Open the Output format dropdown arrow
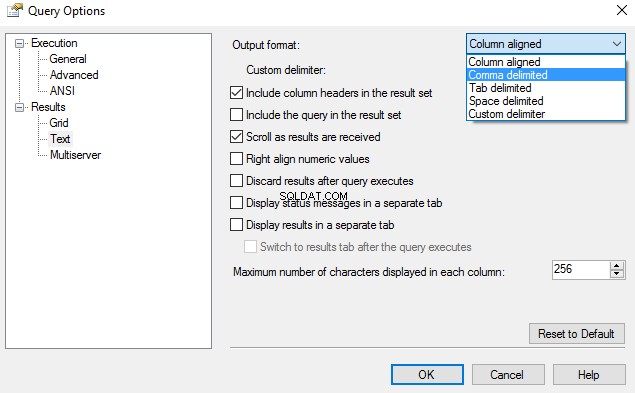635x393 pixels. [617, 44]
